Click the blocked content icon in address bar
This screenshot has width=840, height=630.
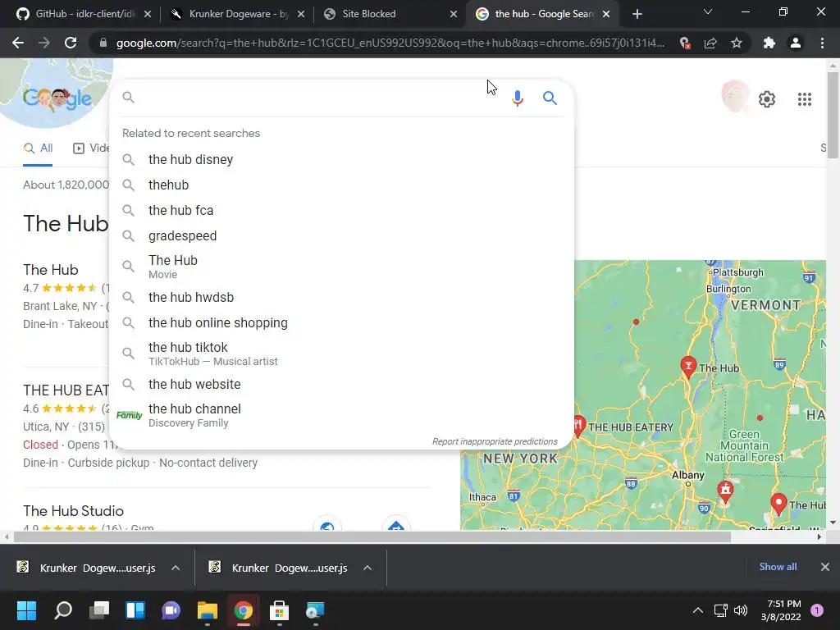685,43
